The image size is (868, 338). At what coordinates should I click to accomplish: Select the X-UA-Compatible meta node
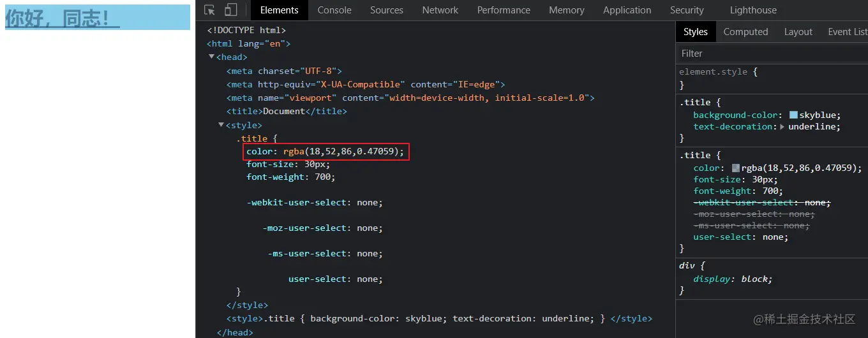366,84
